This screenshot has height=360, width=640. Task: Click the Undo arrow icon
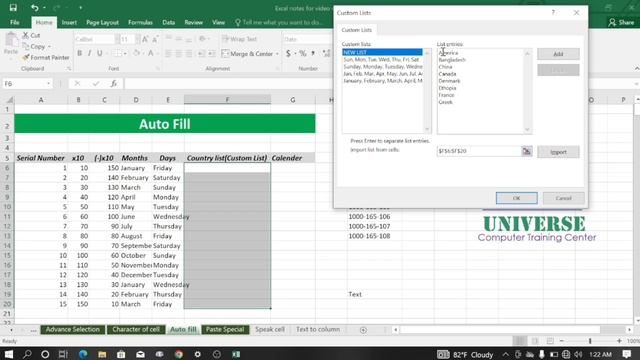[x=34, y=8]
